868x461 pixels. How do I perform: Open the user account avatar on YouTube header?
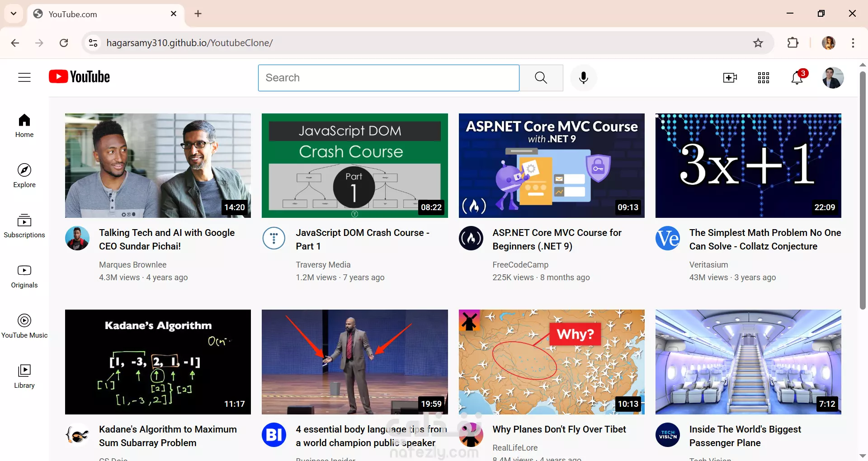(x=833, y=78)
